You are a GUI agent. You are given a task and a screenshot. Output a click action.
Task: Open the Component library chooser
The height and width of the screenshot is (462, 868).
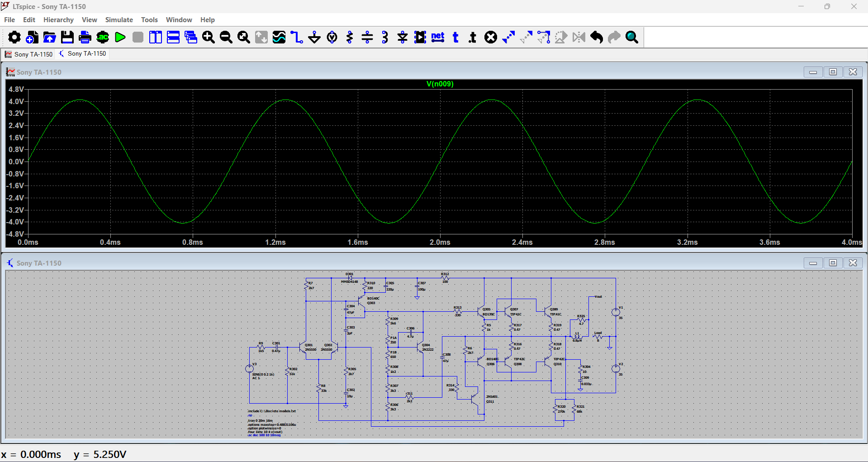point(420,37)
